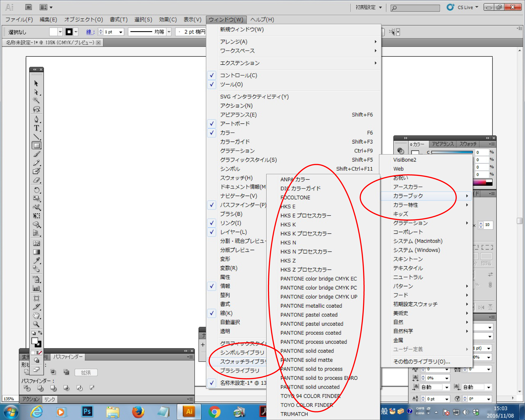Open Google Chrome from the taskbar
This screenshot has width=525, height=420.
214,411
